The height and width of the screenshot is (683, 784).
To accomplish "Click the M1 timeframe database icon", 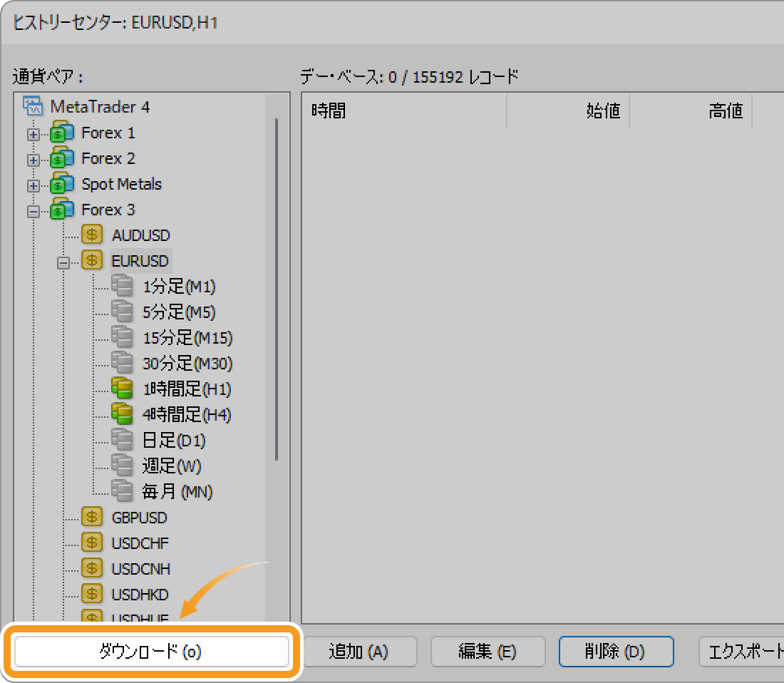I will 122,286.
